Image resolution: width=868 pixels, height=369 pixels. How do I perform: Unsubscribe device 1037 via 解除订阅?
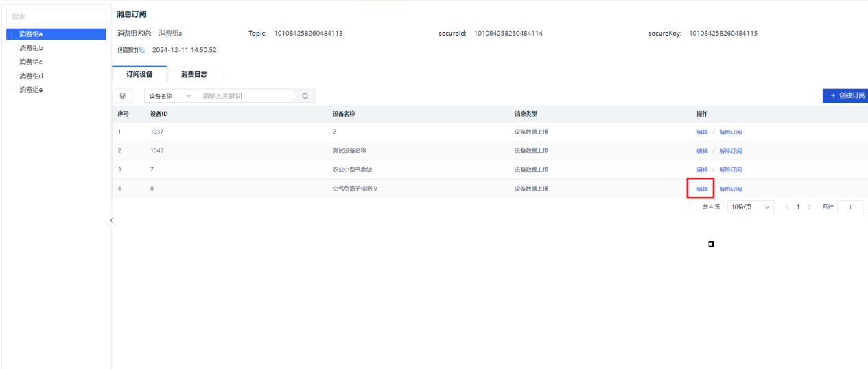(730, 132)
